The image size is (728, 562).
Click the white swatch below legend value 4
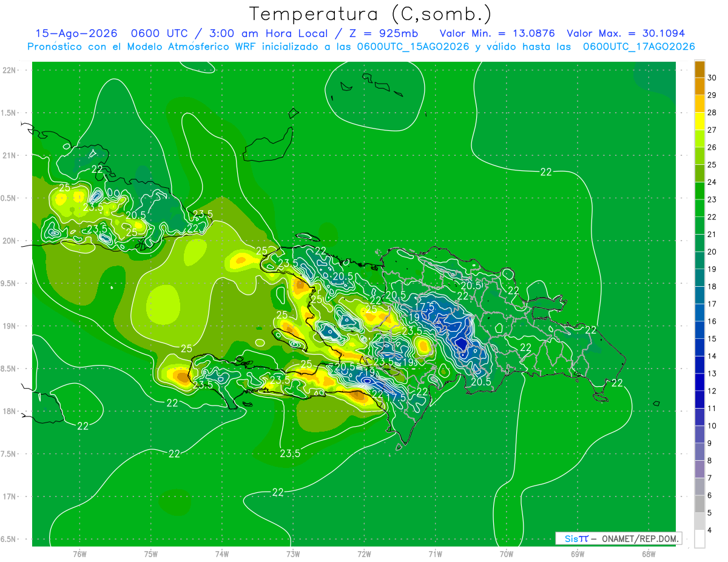[699, 539]
